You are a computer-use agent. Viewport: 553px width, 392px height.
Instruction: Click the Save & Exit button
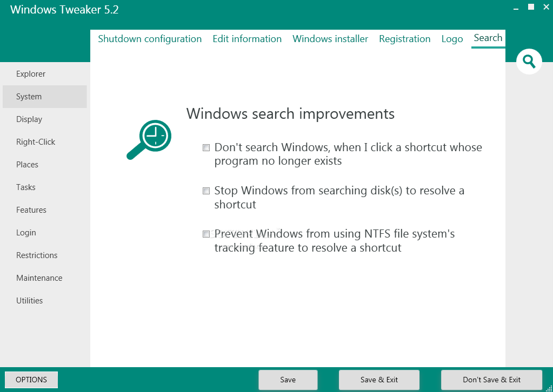379,380
